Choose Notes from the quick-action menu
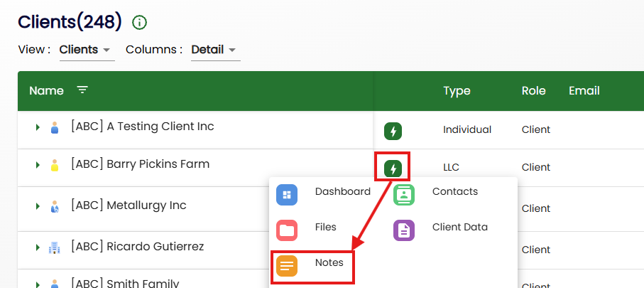 point(329,263)
